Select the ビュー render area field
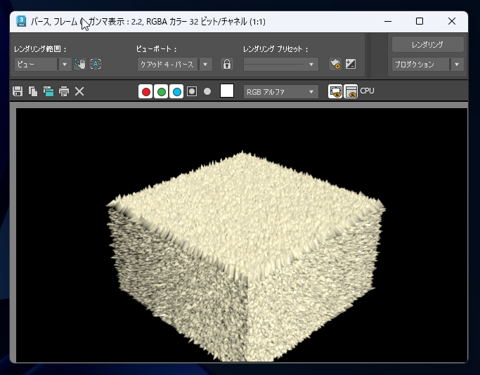The height and width of the screenshot is (375, 480). (x=36, y=64)
